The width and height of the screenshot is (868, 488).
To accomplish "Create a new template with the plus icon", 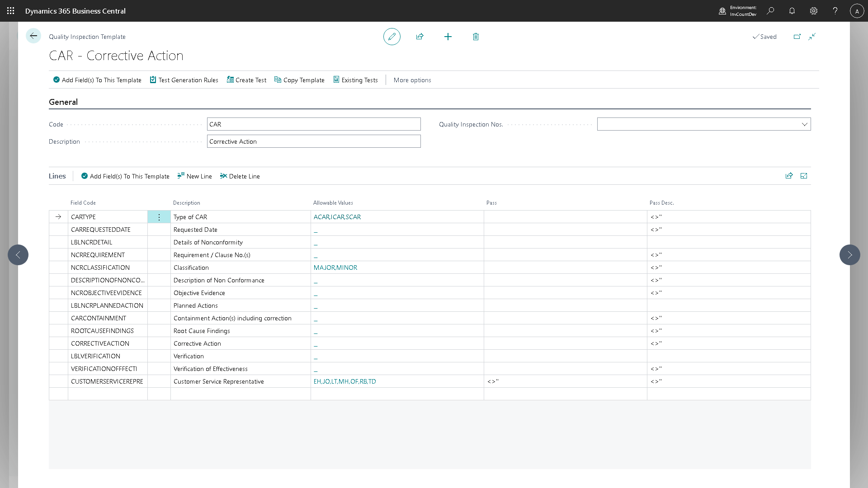I will [x=448, y=37].
